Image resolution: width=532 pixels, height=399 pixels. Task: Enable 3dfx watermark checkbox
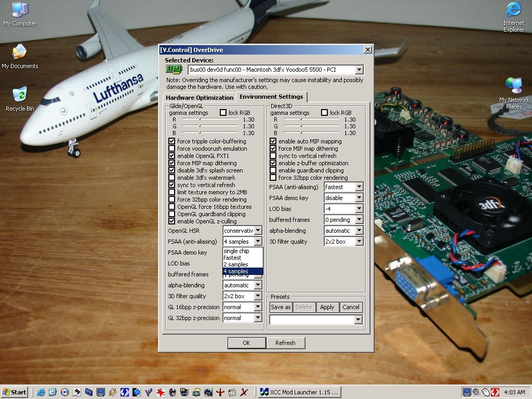(x=171, y=178)
